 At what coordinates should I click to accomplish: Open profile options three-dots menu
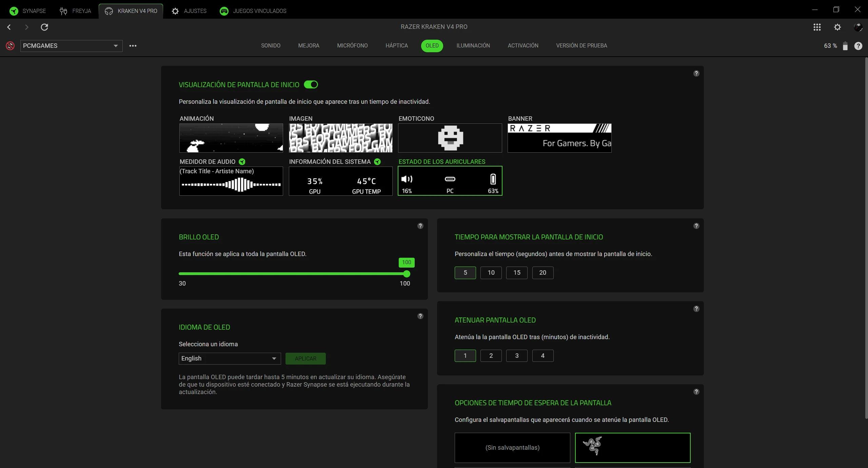click(x=133, y=46)
